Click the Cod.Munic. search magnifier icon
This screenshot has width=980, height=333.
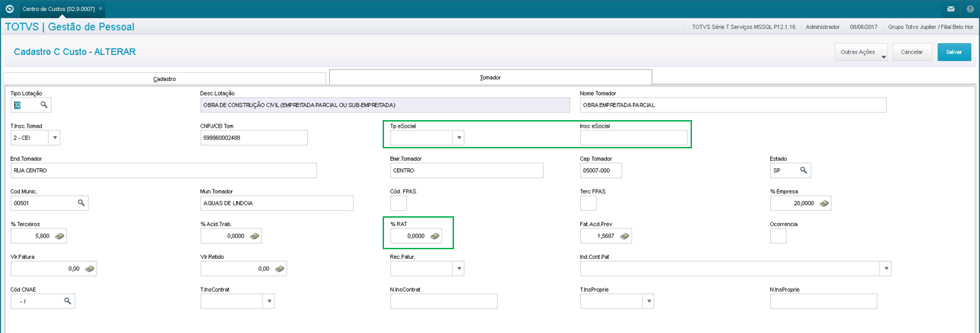pyautogui.click(x=81, y=203)
